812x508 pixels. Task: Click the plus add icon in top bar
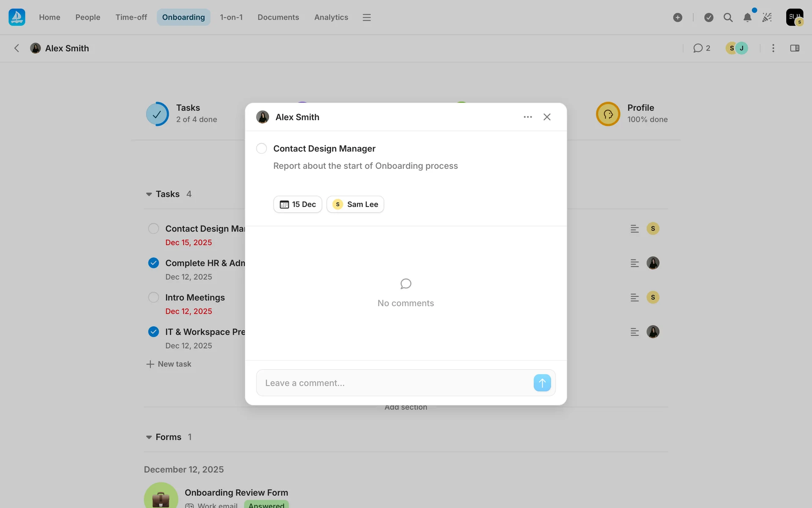pos(678,17)
